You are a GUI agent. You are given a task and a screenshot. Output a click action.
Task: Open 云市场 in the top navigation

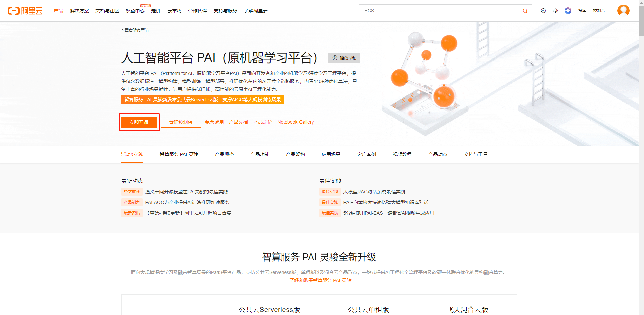(x=175, y=11)
